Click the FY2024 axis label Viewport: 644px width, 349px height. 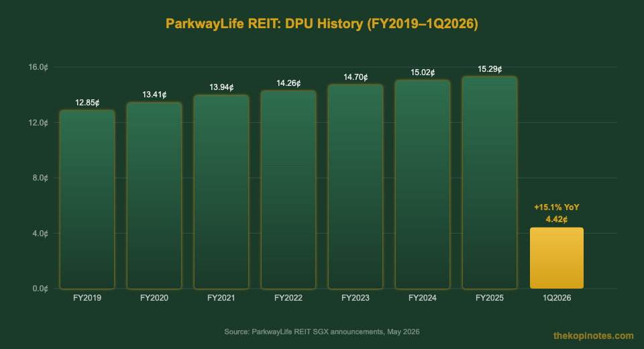coord(423,297)
